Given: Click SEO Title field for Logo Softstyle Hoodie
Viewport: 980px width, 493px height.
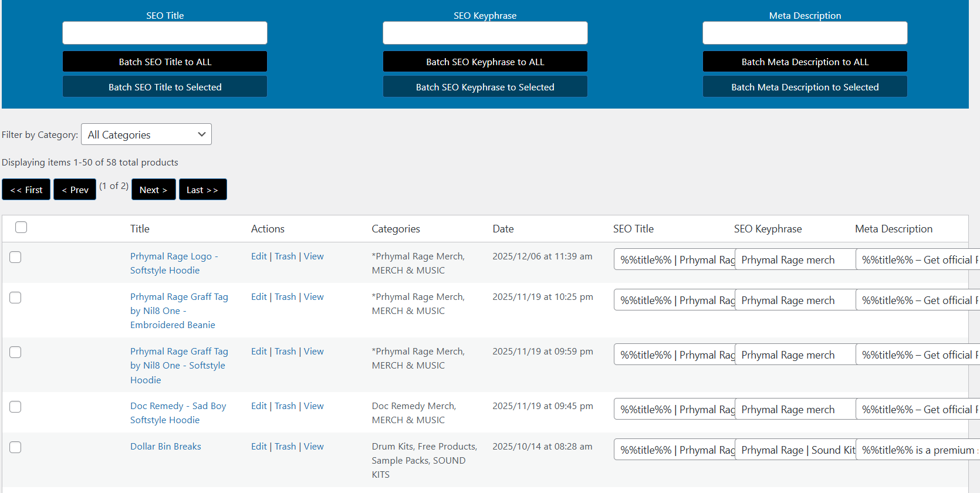Looking at the screenshot, I should [674, 259].
